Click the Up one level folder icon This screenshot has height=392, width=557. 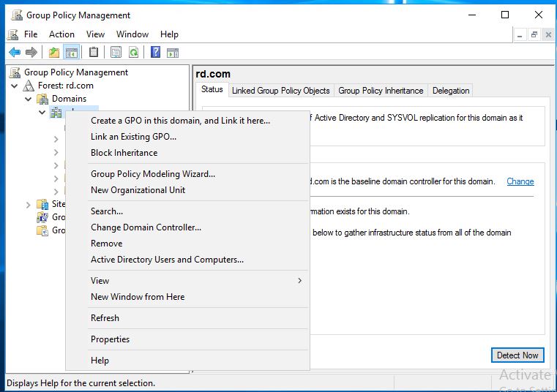coord(53,52)
